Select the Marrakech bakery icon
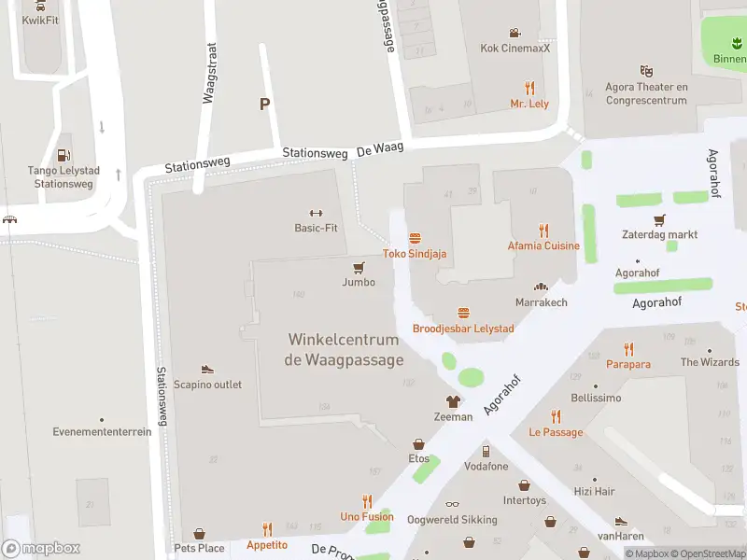 coord(541,287)
